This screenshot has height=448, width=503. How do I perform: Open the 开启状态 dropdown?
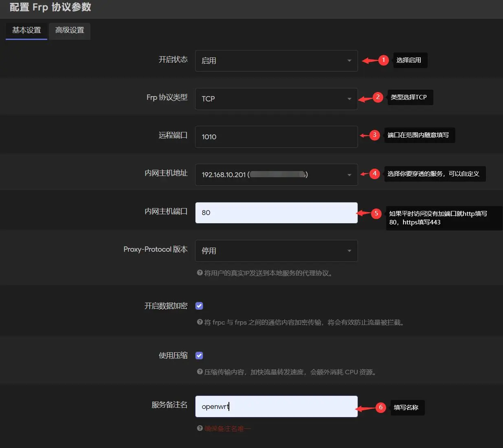point(276,61)
